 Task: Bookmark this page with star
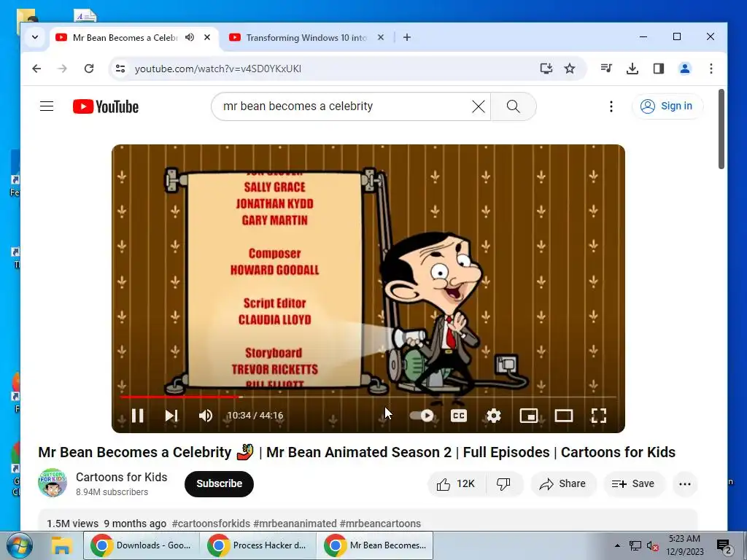[570, 69]
